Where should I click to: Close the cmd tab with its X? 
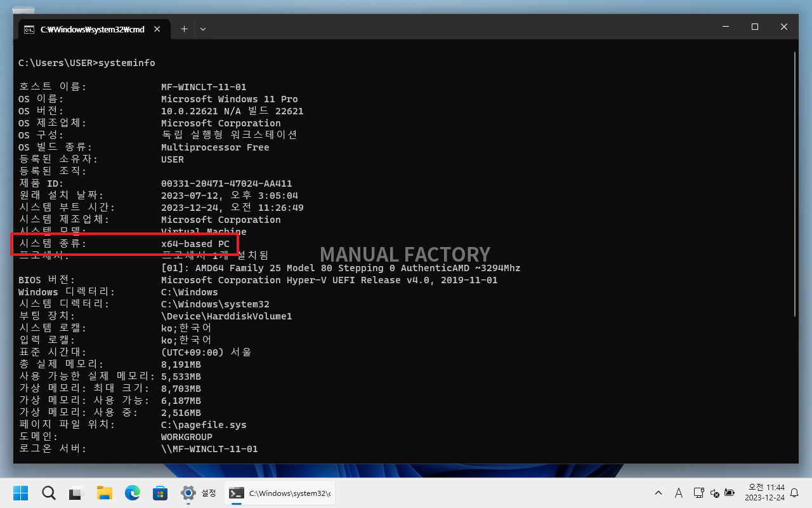pos(158,29)
